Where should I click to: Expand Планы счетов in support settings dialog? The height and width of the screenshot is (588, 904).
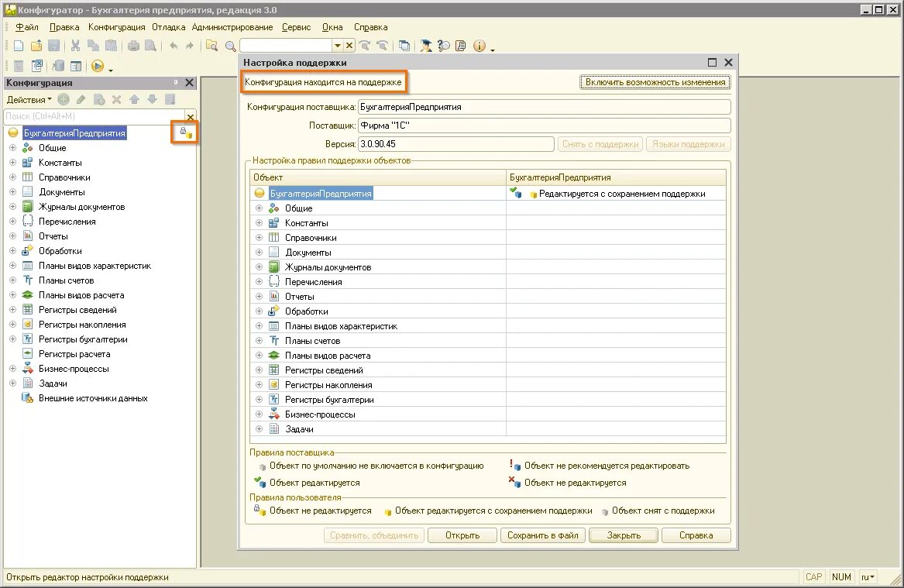(x=259, y=341)
